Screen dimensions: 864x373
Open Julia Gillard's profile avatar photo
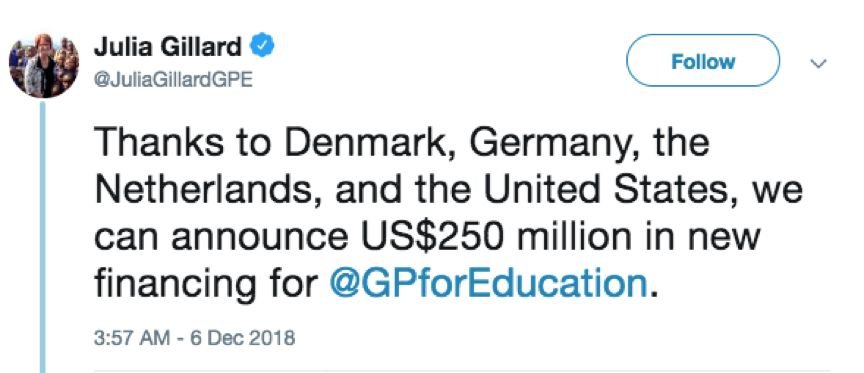tap(44, 66)
